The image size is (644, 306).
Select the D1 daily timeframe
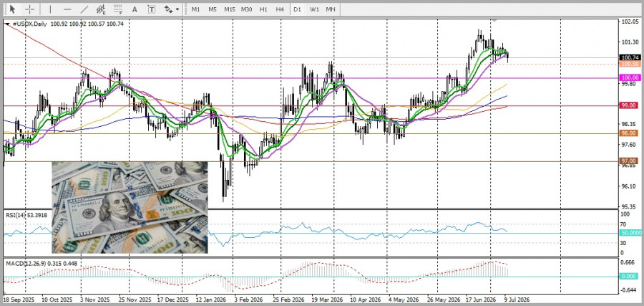click(x=297, y=9)
